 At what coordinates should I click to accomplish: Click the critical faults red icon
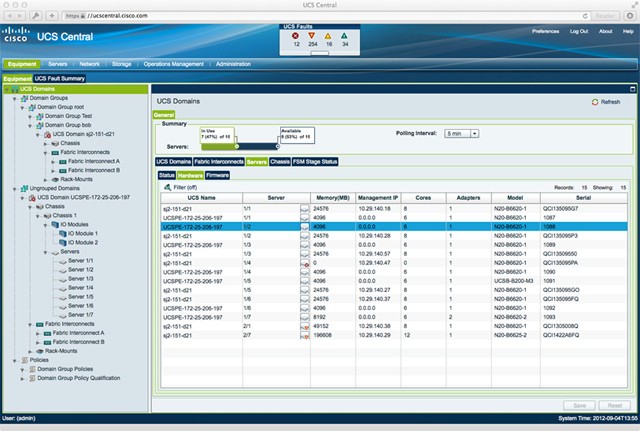pos(295,34)
